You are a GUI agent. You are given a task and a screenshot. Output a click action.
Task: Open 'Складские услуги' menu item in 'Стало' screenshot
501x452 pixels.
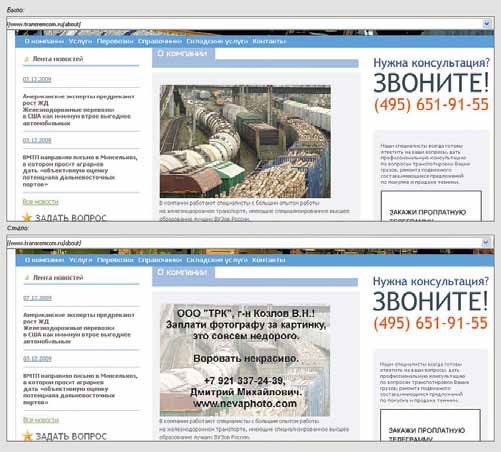pos(217,260)
